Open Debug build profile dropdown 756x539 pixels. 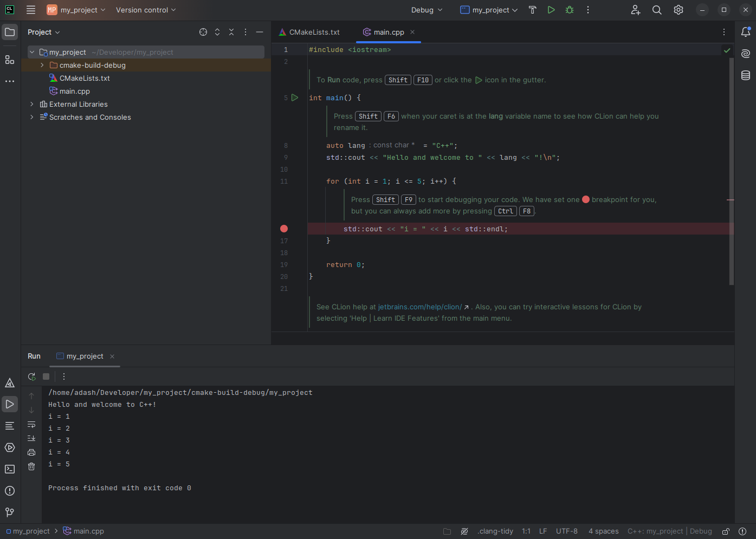tap(427, 10)
